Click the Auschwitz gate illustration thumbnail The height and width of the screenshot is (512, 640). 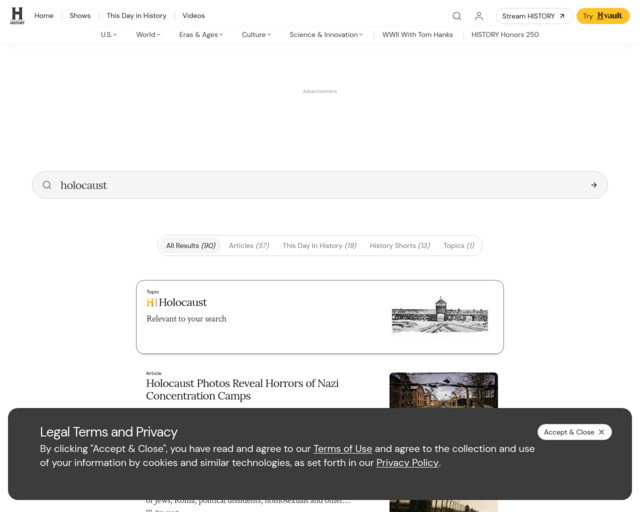tap(440, 315)
